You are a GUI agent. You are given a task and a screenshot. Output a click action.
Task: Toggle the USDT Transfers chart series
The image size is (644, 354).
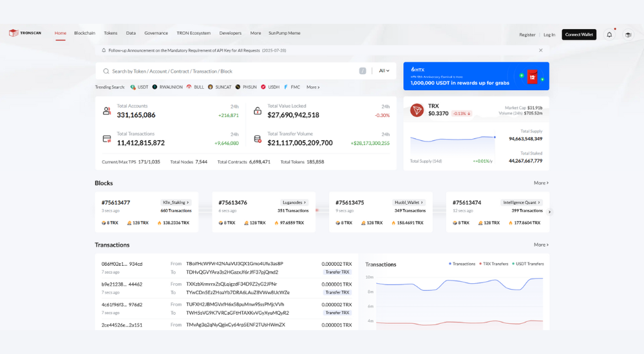pyautogui.click(x=528, y=264)
